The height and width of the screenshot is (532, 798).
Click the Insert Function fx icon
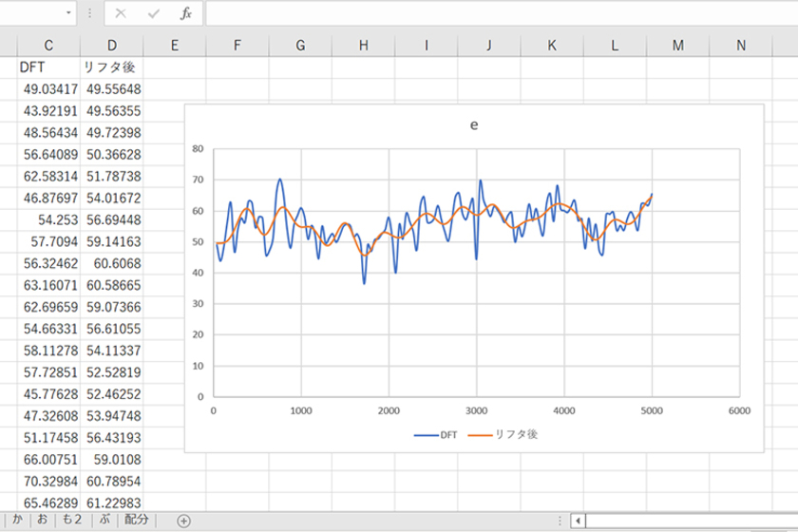(187, 13)
